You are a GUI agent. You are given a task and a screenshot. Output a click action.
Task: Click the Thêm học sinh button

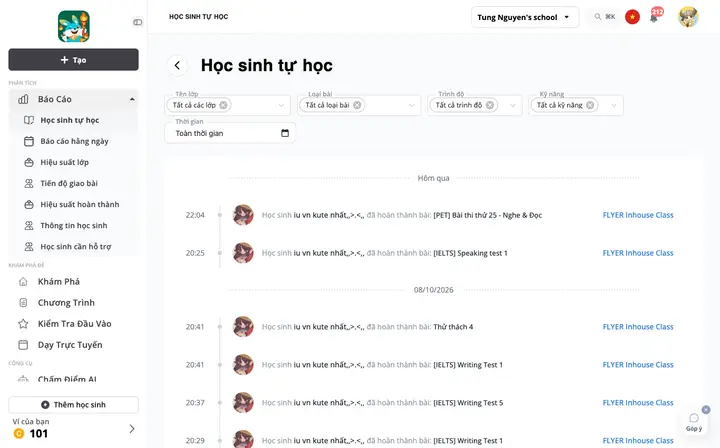pyautogui.click(x=73, y=405)
